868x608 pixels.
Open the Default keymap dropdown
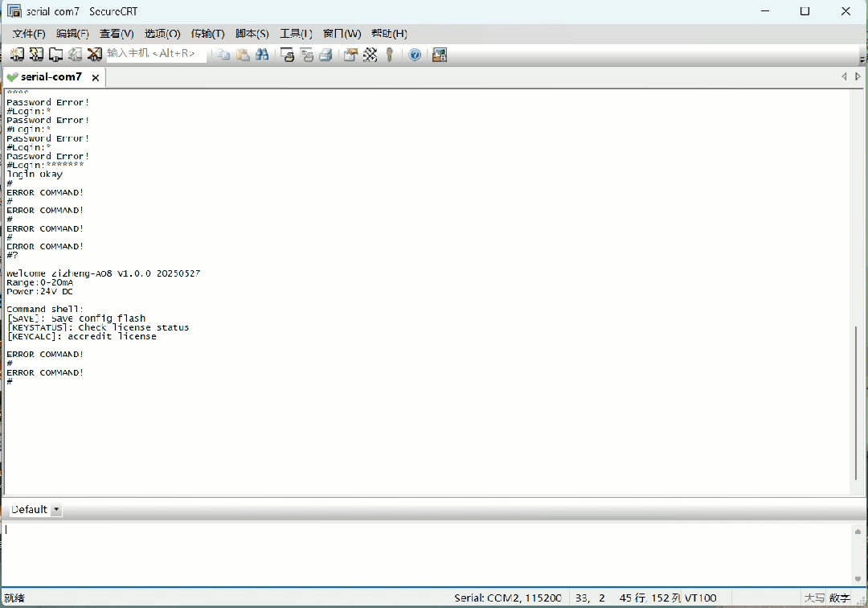coord(56,509)
